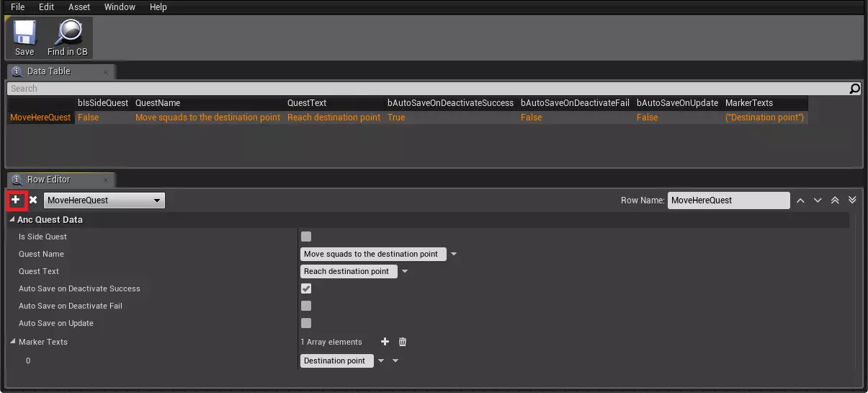The height and width of the screenshot is (393, 868).
Task: Uncheck Auto Save on Deactivate Success
Action: 306,288
